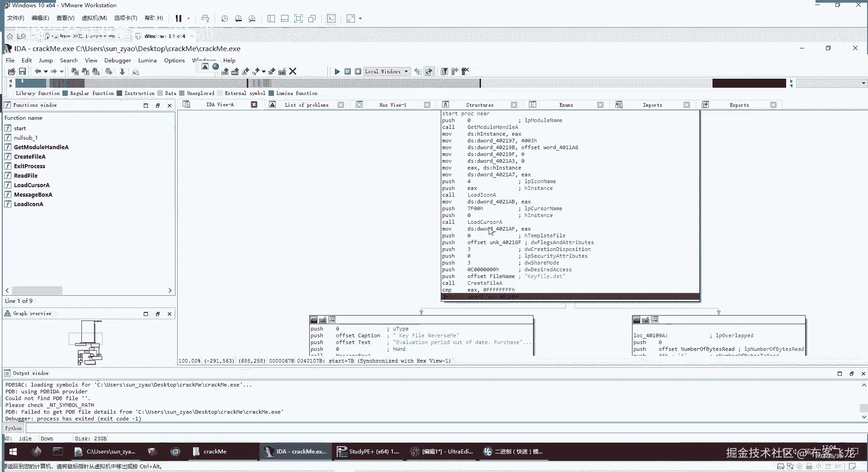The image size is (868, 472).
Task: Click the VMware full screen icon
Action: point(298,19)
